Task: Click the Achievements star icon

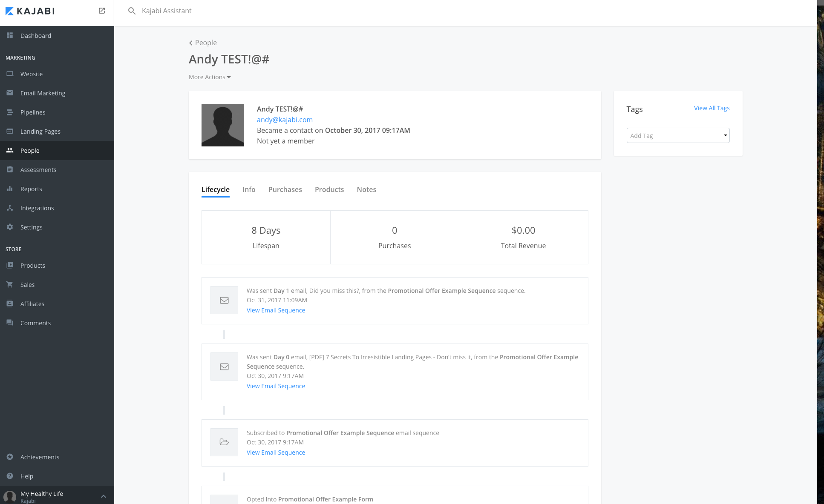Action: (x=10, y=457)
